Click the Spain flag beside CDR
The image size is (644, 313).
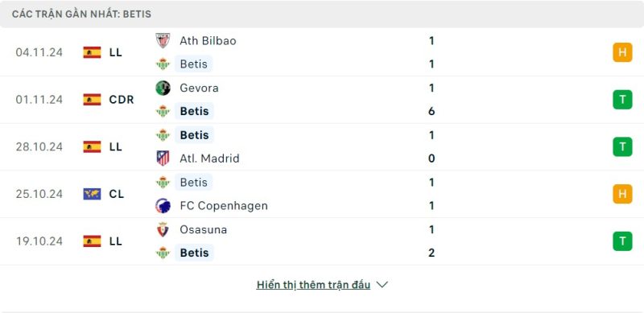tap(92, 100)
